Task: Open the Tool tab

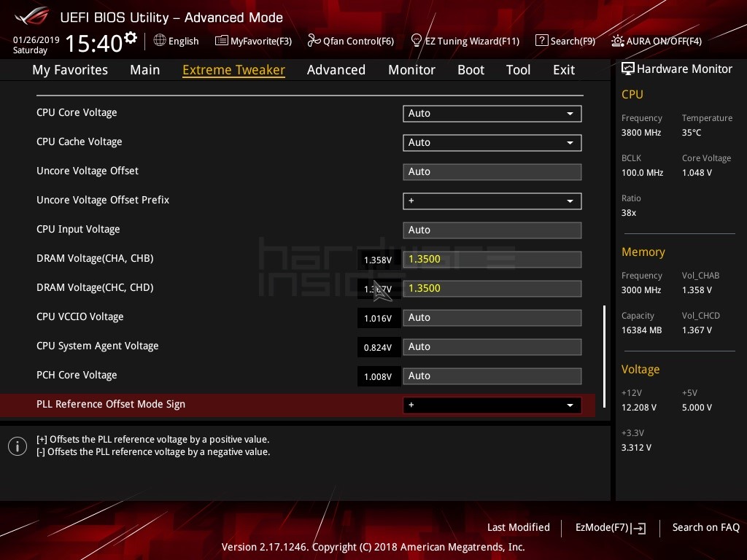Action: click(x=518, y=70)
